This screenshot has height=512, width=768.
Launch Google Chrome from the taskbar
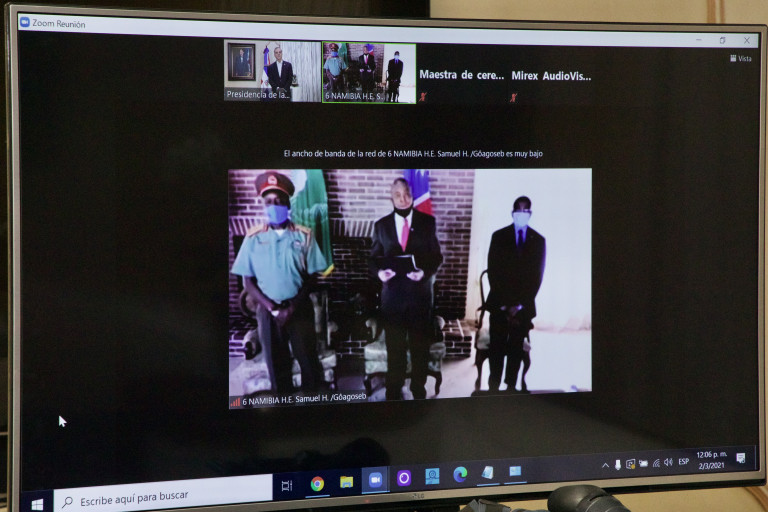click(317, 483)
